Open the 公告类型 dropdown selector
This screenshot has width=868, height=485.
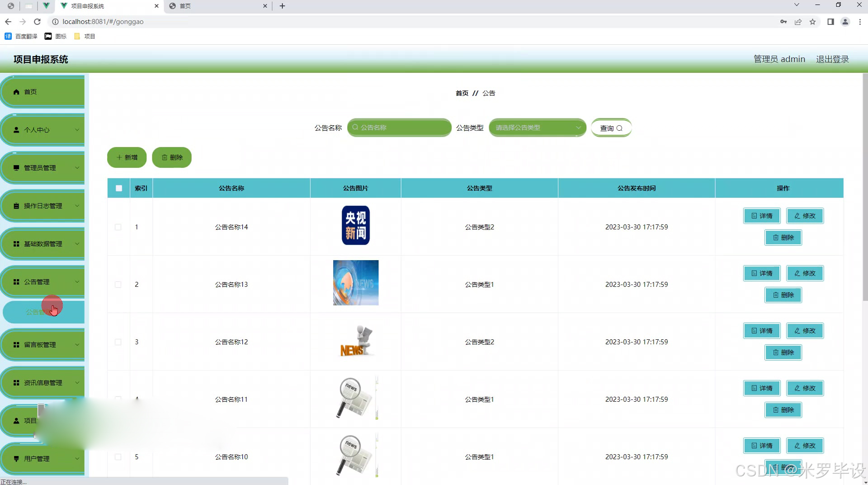[x=537, y=128]
